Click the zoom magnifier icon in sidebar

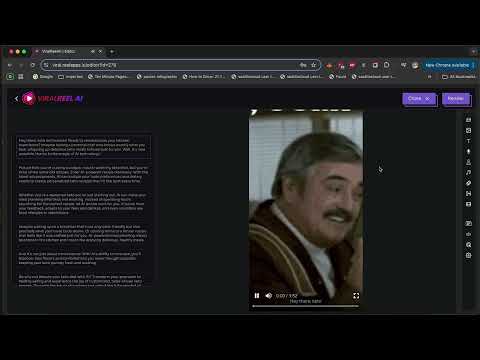(468, 245)
